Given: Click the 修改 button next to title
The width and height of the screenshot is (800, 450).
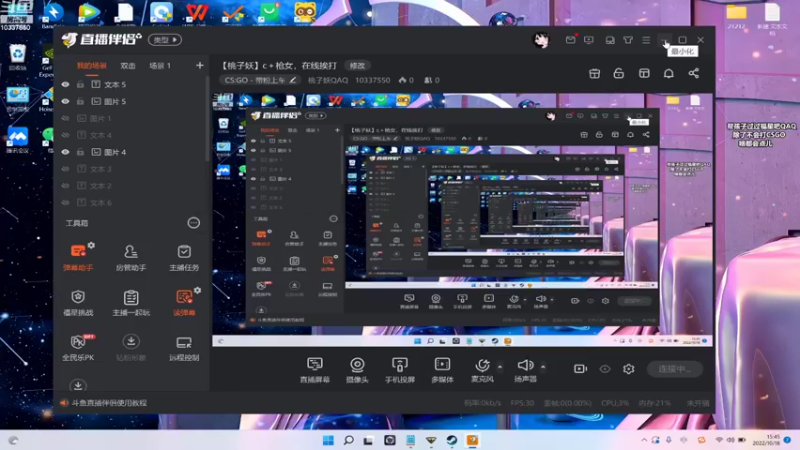Looking at the screenshot, I should click(x=357, y=65).
